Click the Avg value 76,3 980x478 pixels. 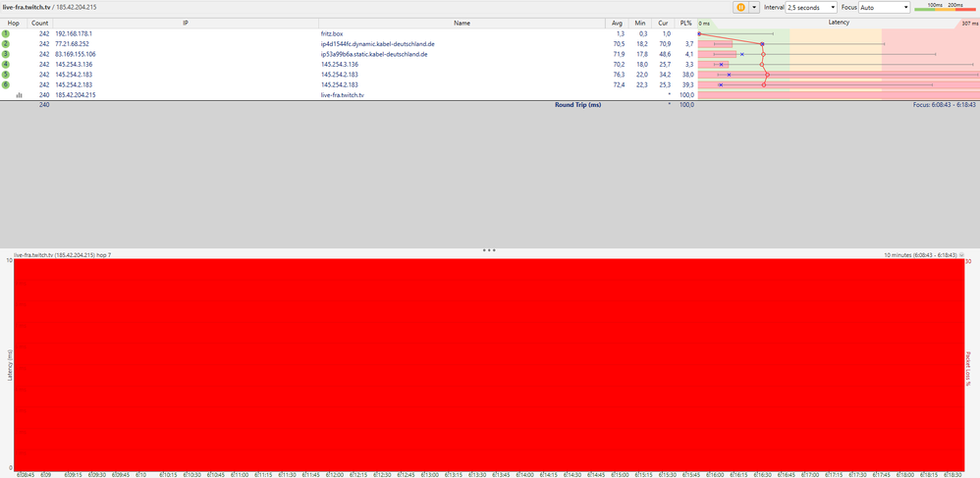click(619, 75)
